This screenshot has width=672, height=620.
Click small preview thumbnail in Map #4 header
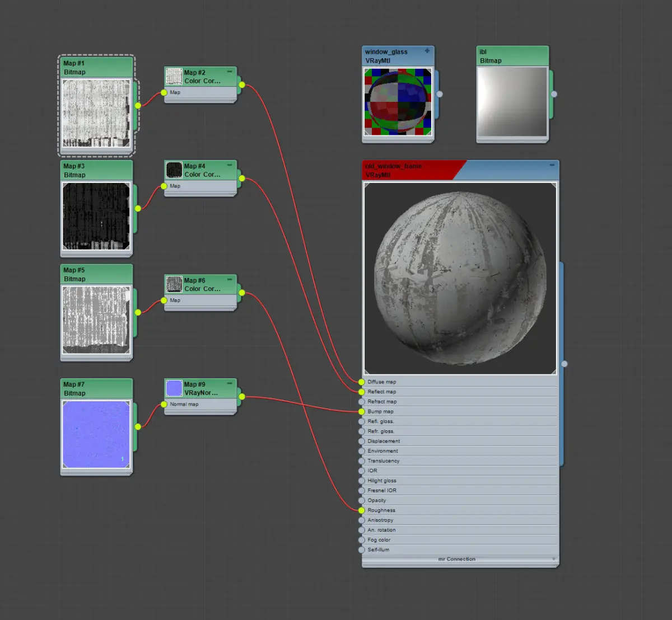pyautogui.click(x=174, y=170)
